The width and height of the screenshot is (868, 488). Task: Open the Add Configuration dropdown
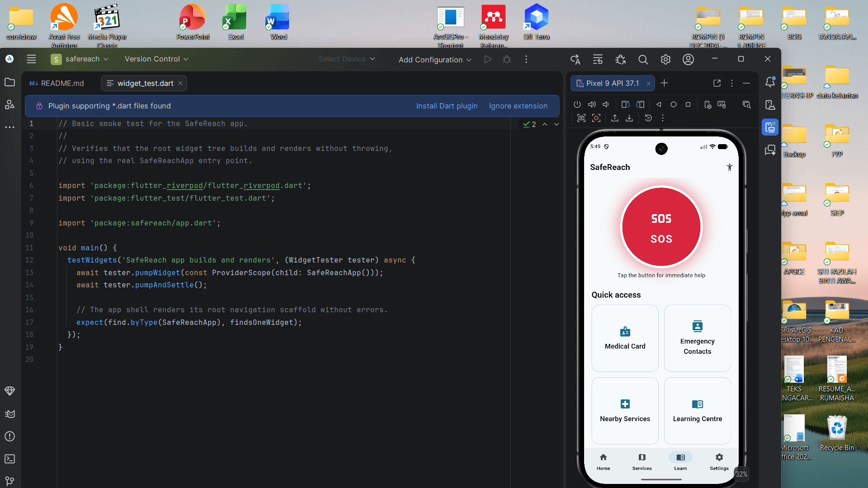(x=435, y=60)
